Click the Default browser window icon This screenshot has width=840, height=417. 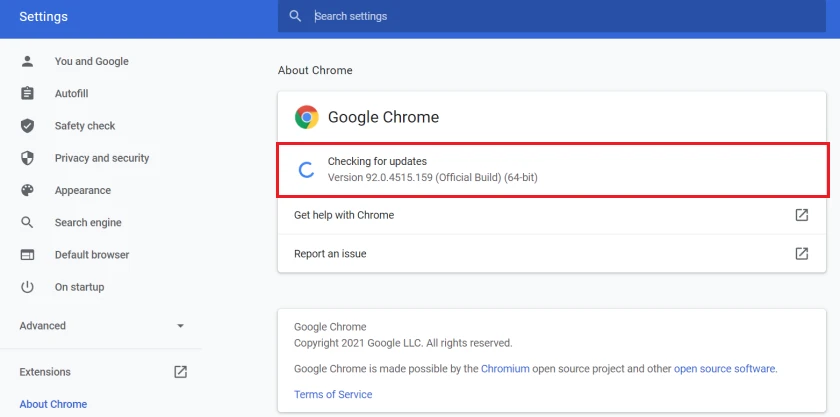tap(28, 255)
